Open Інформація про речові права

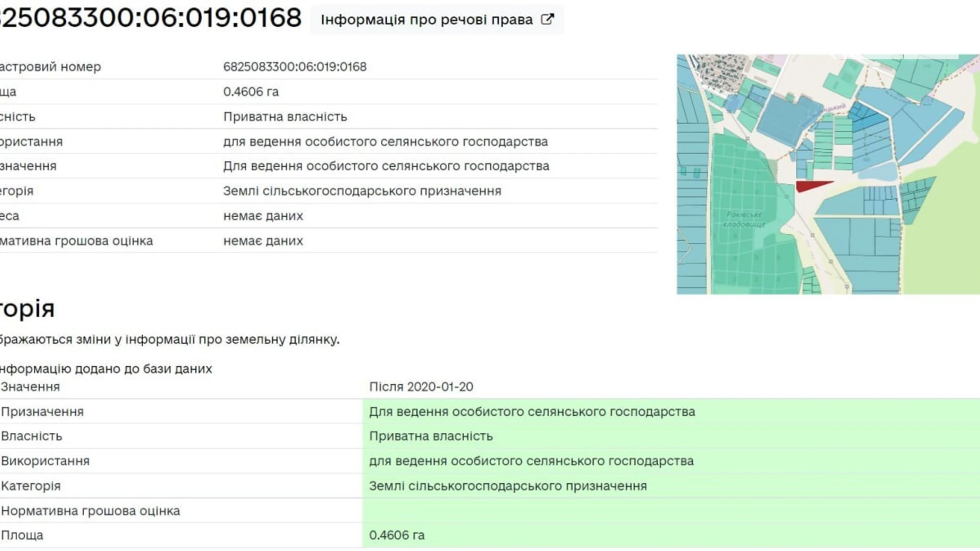coord(426,20)
